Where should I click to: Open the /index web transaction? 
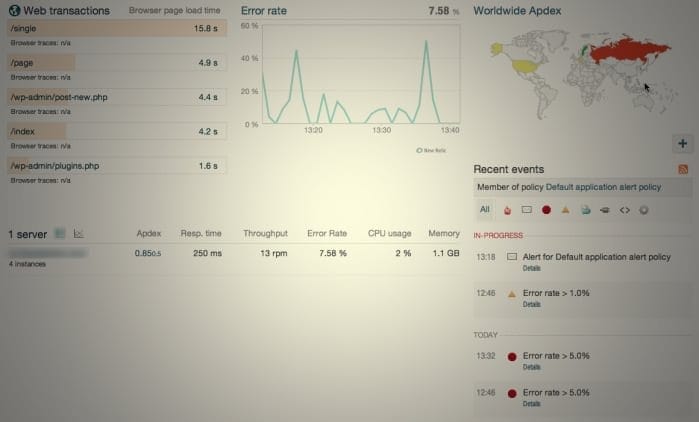click(117, 131)
